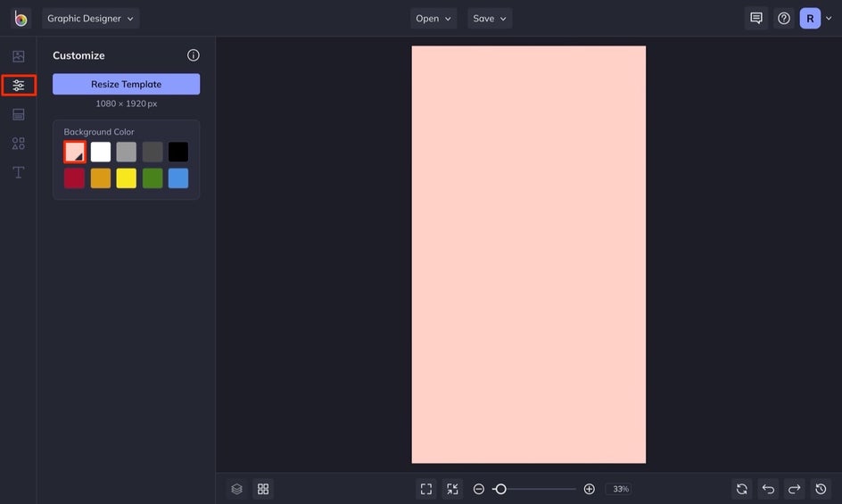Open the Open menu dropdown
Screen dimensions: 842x504
click(433, 18)
